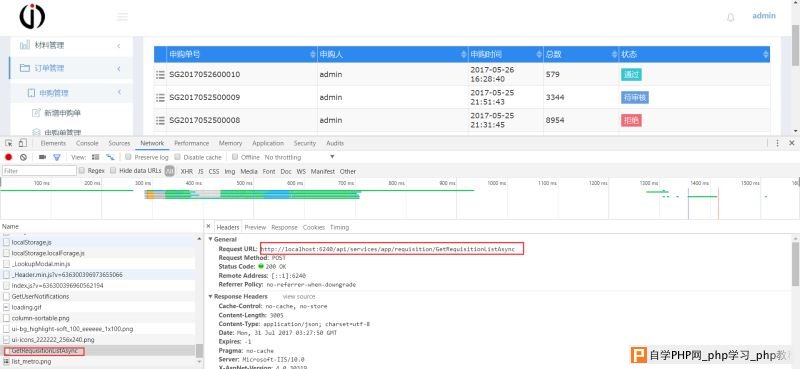
Task: Click the total value 3344
Action: pyautogui.click(x=555, y=97)
